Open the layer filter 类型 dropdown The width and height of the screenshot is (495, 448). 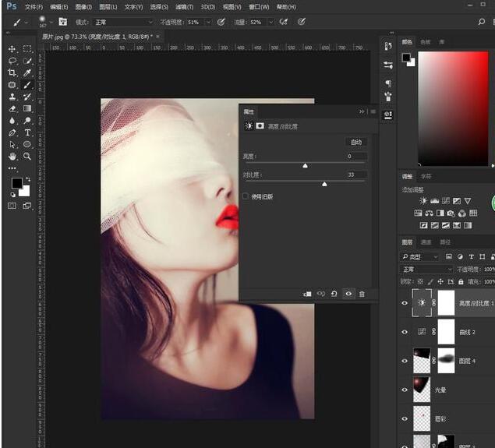point(421,256)
